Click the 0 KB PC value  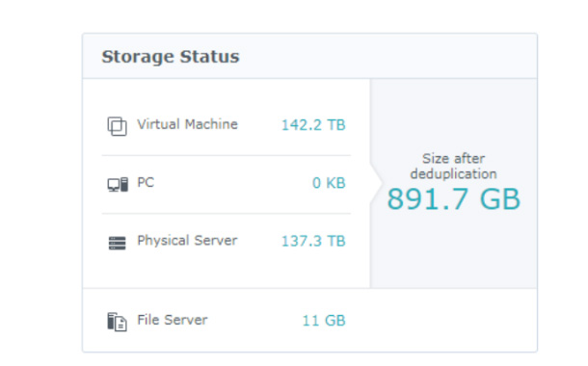pos(329,183)
